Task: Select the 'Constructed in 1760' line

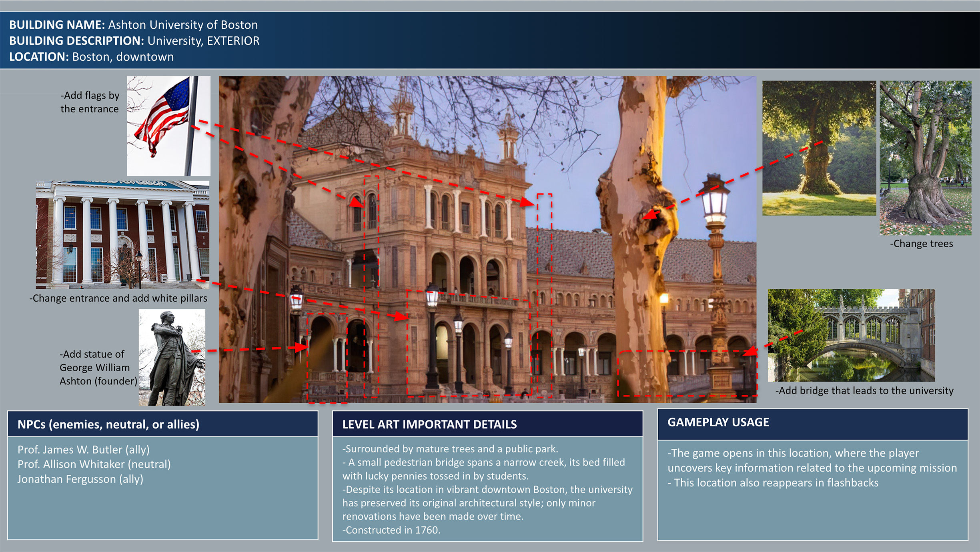Action: (x=391, y=530)
